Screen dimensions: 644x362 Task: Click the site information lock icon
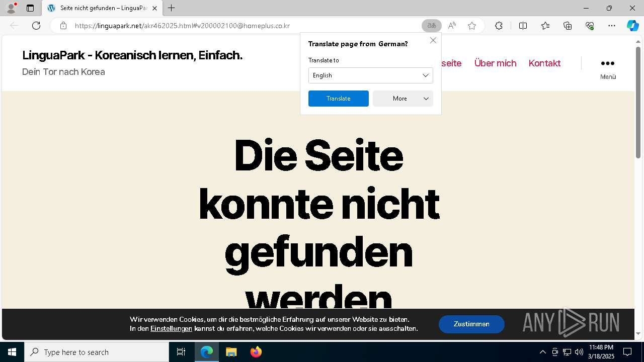63,26
